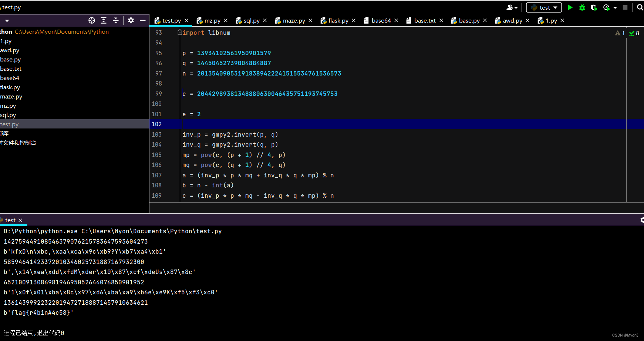Locate current file using the crosshair icon
Image resolution: width=644 pixels, height=341 pixels.
tap(91, 20)
